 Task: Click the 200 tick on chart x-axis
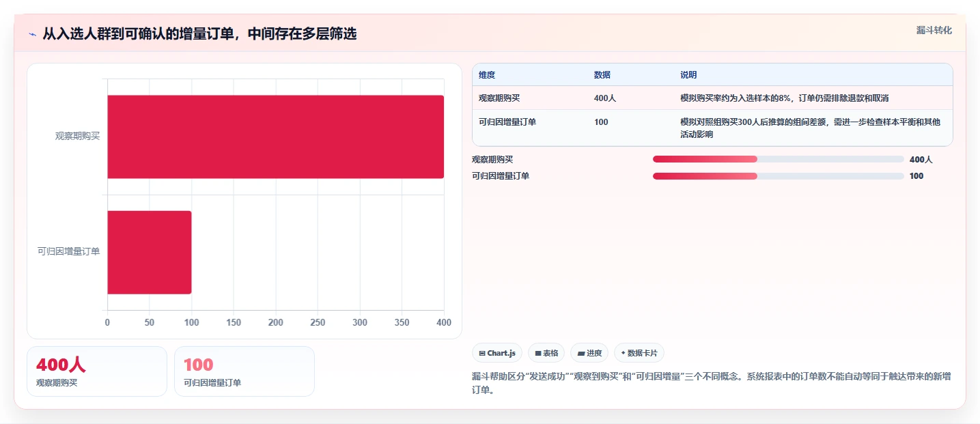[276, 323]
